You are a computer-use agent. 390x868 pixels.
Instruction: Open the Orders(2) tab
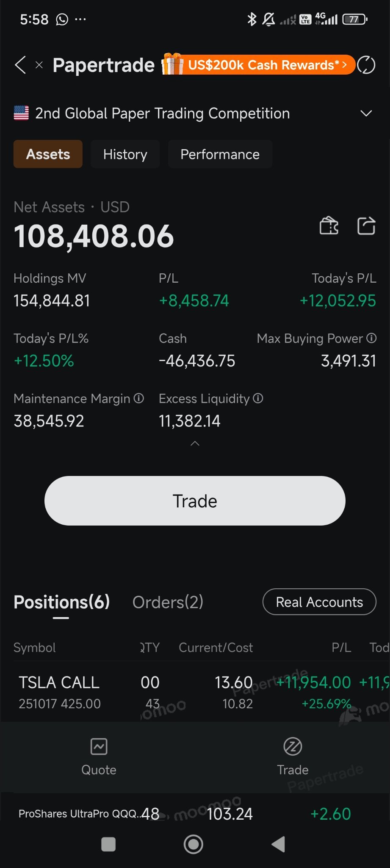[168, 602]
